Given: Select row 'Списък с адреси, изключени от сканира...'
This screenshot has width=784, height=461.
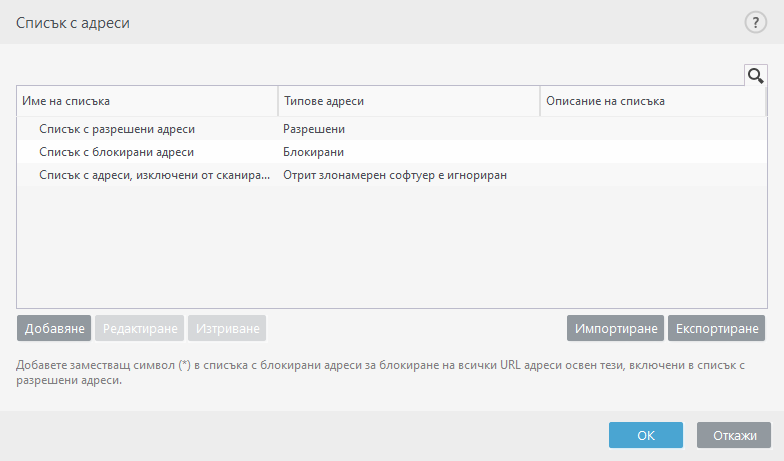Looking at the screenshot, I should click(x=392, y=175).
